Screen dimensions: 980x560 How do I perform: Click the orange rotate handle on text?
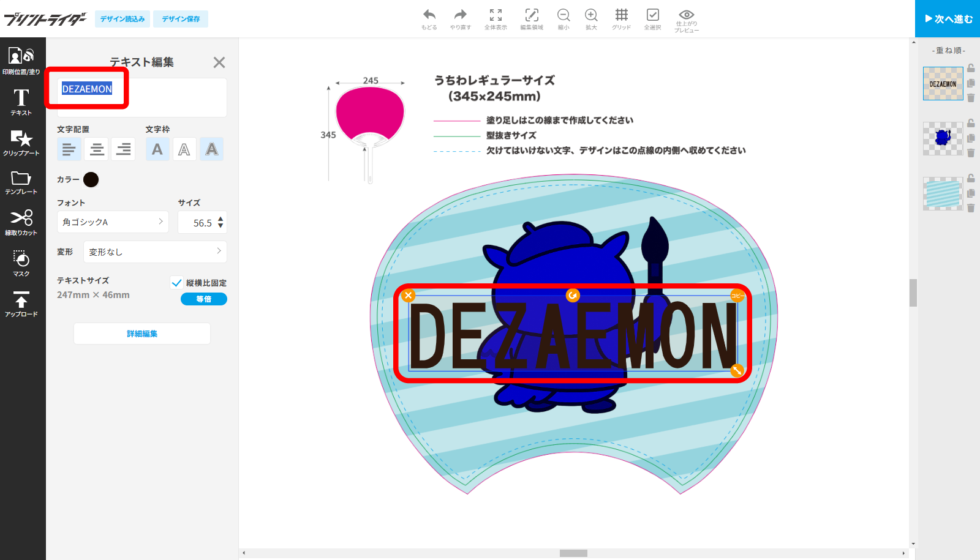tap(573, 296)
